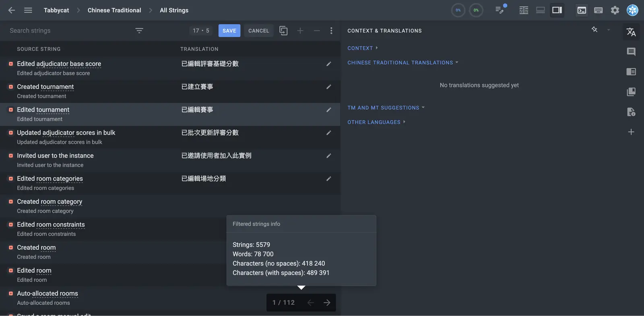Open the user profile avatar

click(x=633, y=10)
